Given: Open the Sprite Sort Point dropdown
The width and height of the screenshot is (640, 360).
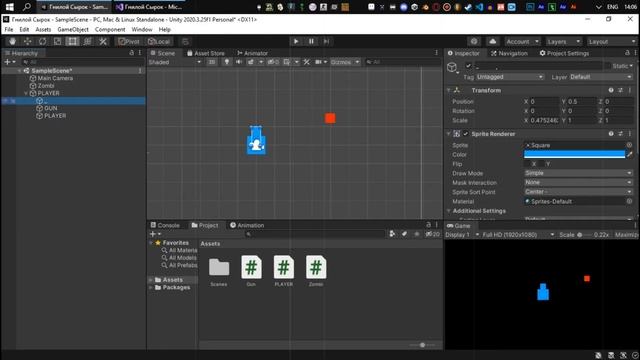Looking at the screenshot, I should click(578, 192).
